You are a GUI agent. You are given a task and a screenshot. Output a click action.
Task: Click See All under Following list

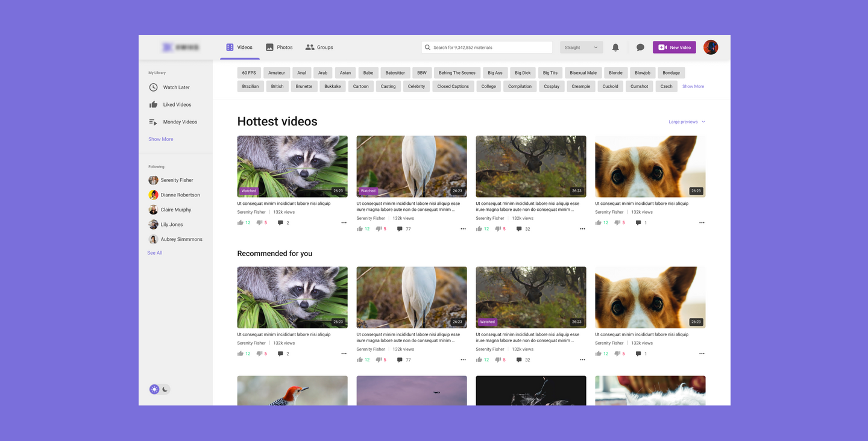click(x=155, y=253)
